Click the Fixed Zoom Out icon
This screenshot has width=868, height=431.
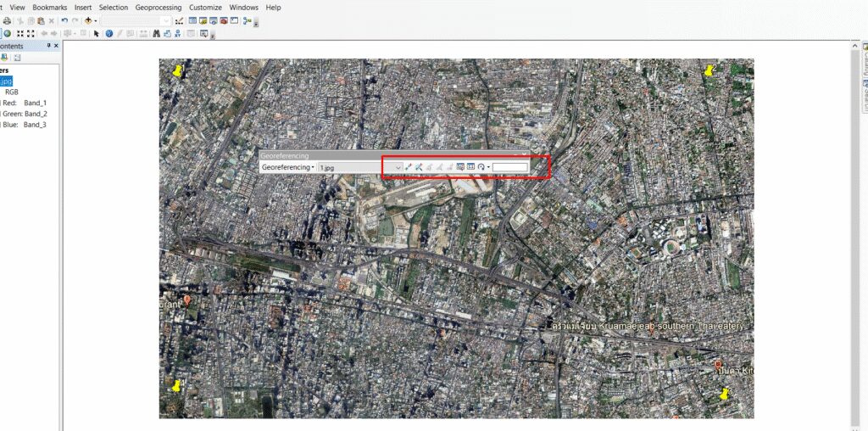tap(31, 33)
